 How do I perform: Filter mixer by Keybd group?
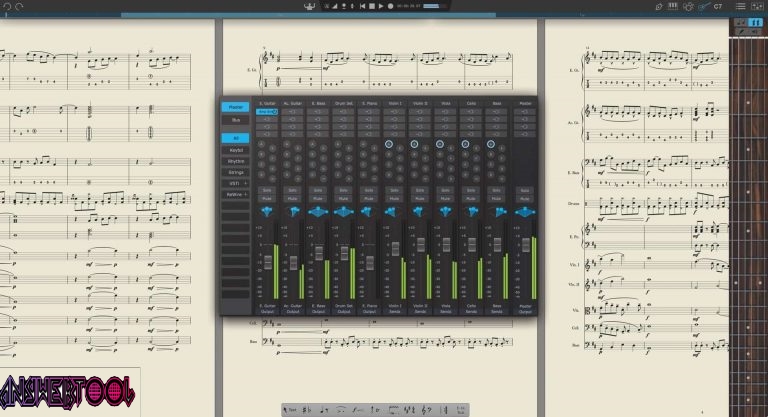coord(236,150)
